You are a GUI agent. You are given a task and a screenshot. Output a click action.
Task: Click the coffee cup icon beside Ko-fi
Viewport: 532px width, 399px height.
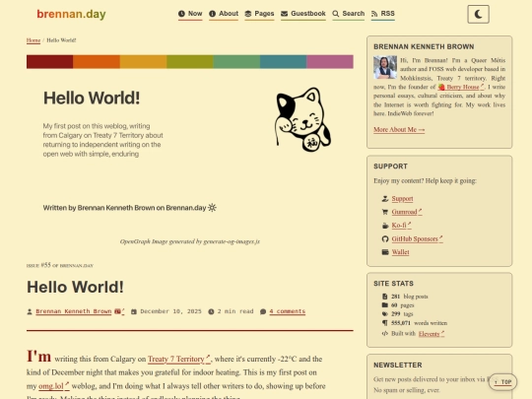[x=385, y=226]
